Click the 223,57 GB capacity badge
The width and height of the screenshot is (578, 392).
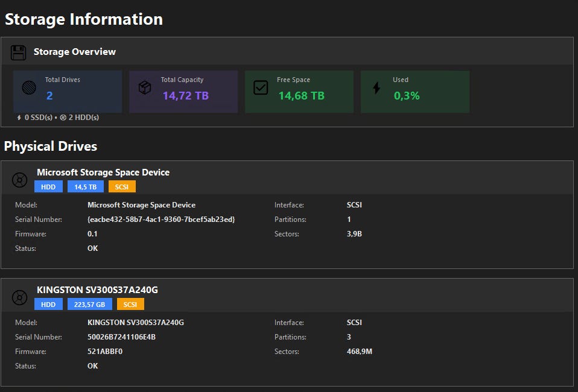89,305
